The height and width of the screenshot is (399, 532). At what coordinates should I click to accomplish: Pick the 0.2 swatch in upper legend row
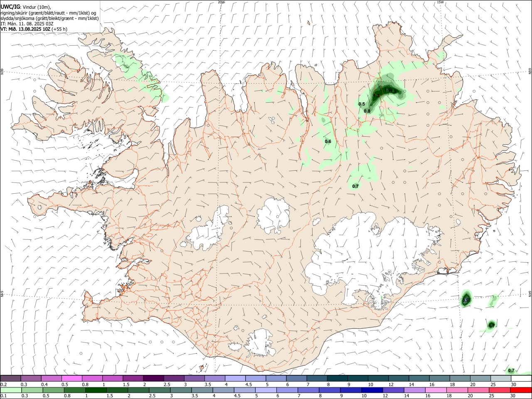10,378
